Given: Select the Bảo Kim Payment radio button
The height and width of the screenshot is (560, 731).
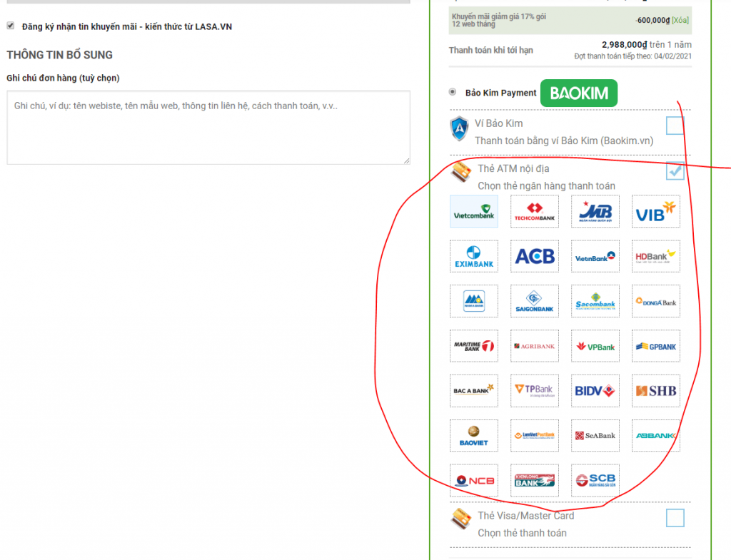Looking at the screenshot, I should 452,92.
